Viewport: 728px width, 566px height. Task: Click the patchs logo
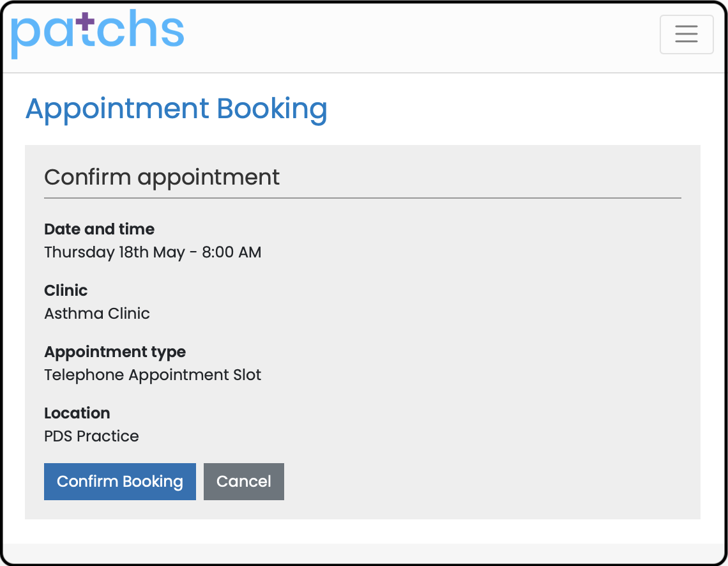coord(98,34)
